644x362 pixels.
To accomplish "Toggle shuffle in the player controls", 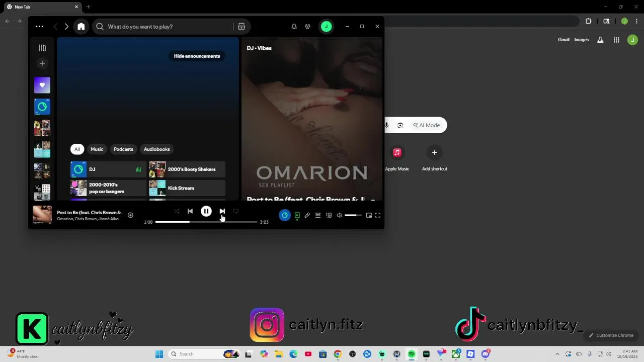I will coord(177,211).
